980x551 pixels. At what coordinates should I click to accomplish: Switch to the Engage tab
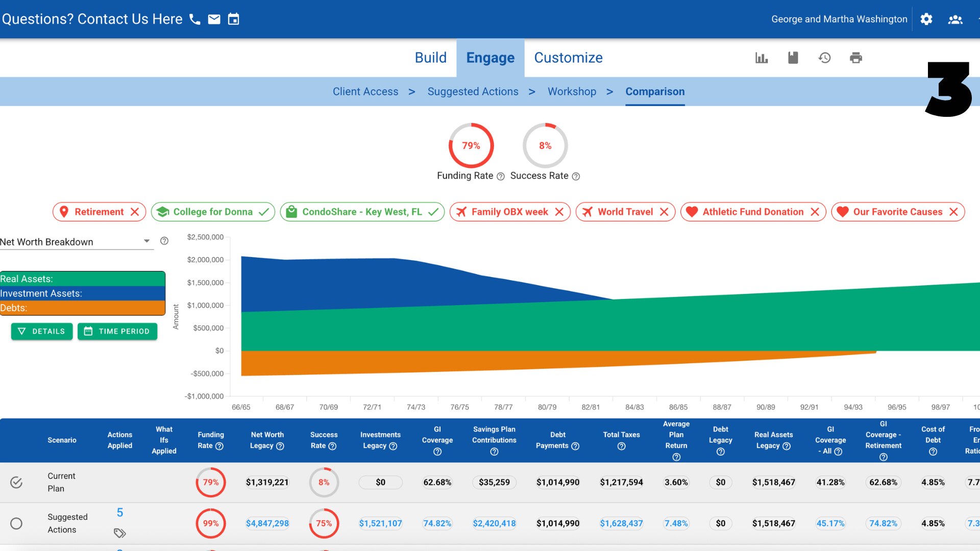(490, 58)
